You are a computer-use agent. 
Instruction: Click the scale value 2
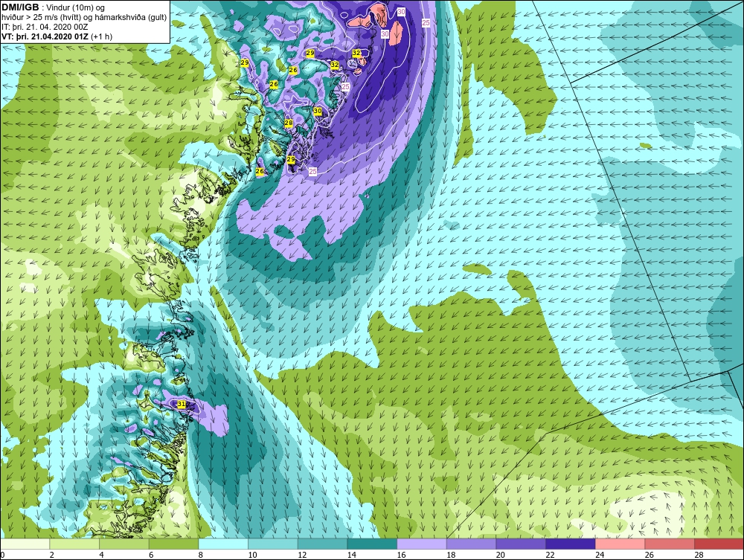pyautogui.click(x=52, y=555)
